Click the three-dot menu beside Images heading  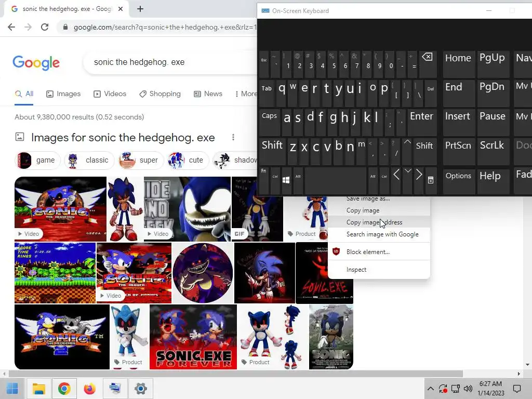coord(233,137)
